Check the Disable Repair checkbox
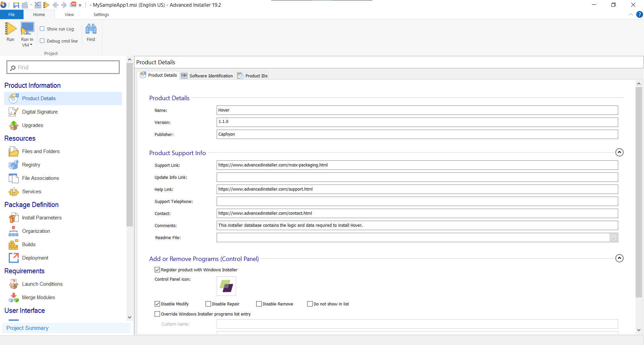 (208, 304)
